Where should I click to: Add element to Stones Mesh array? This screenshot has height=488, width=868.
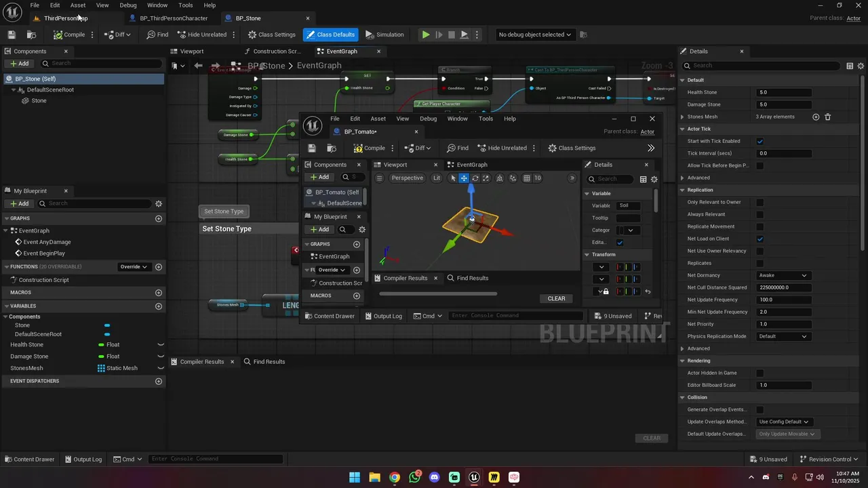(816, 117)
